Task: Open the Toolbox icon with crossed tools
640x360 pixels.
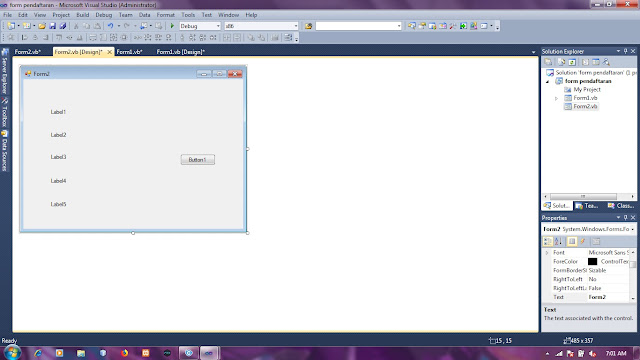Action: point(453,26)
